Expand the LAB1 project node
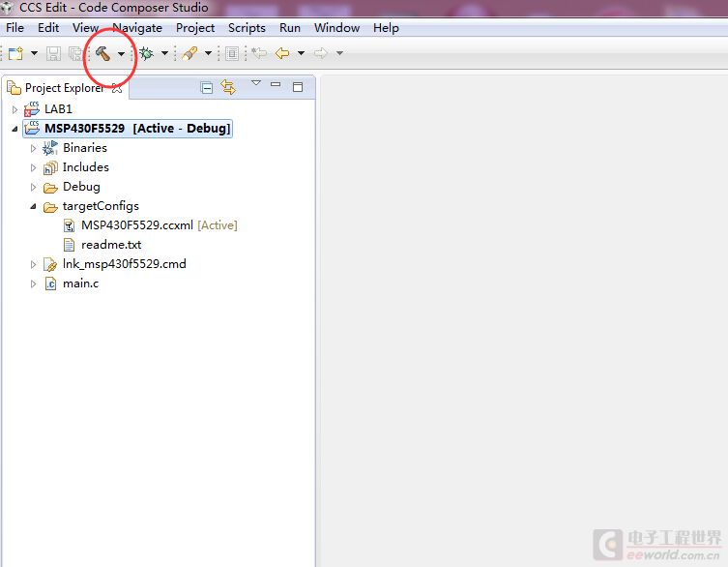 point(15,109)
